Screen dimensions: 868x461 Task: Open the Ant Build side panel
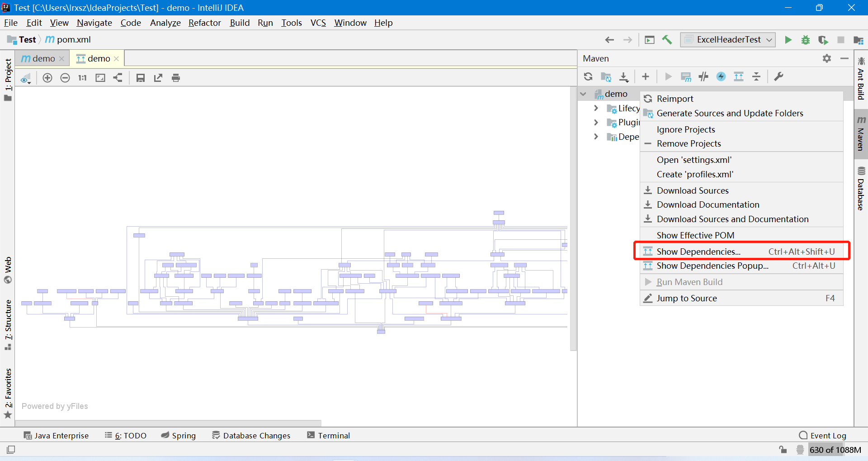click(x=861, y=78)
